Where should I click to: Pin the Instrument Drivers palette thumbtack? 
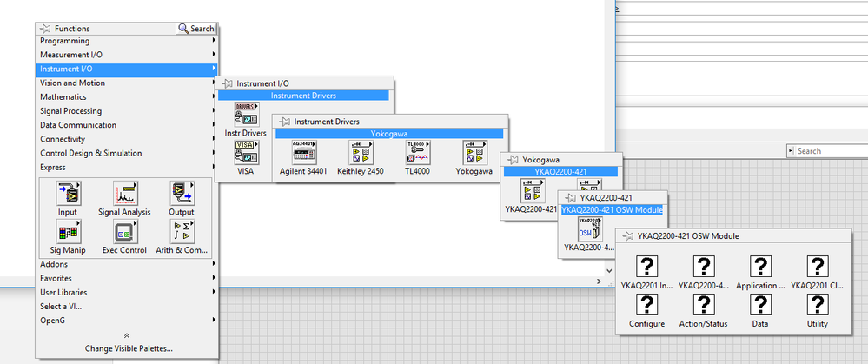coord(284,122)
